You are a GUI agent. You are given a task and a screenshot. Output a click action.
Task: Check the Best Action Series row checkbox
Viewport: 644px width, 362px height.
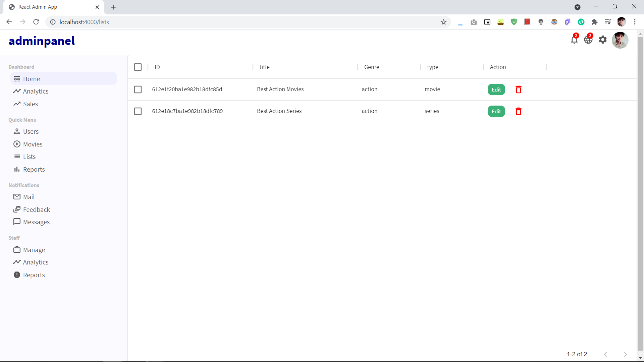138,111
